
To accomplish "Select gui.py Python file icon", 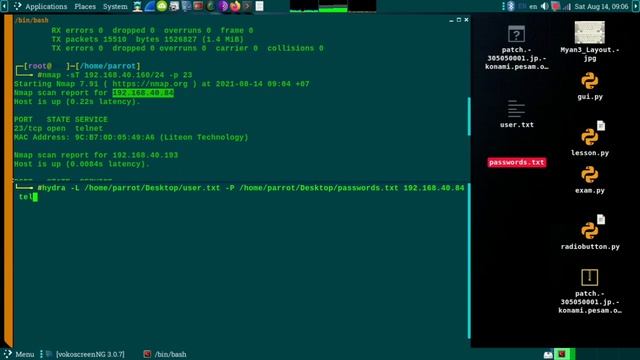I will point(590,86).
